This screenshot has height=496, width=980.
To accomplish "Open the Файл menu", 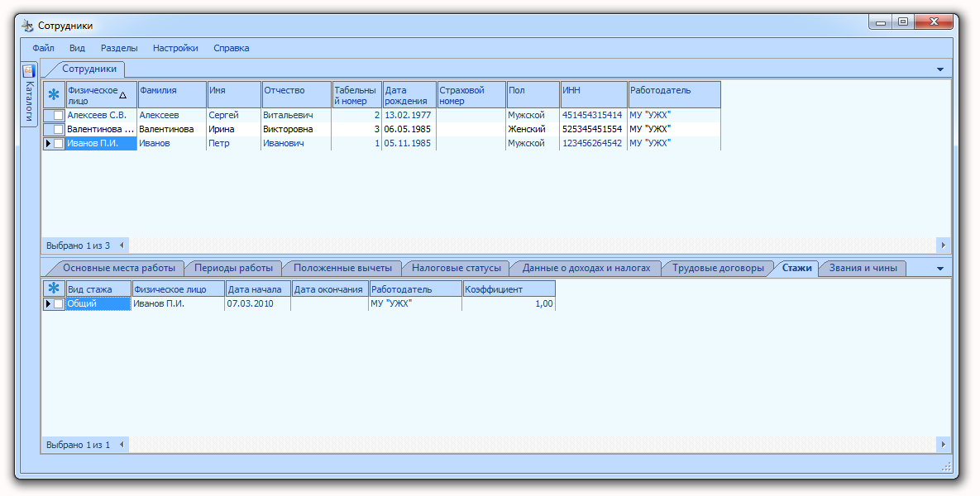I will click(43, 48).
